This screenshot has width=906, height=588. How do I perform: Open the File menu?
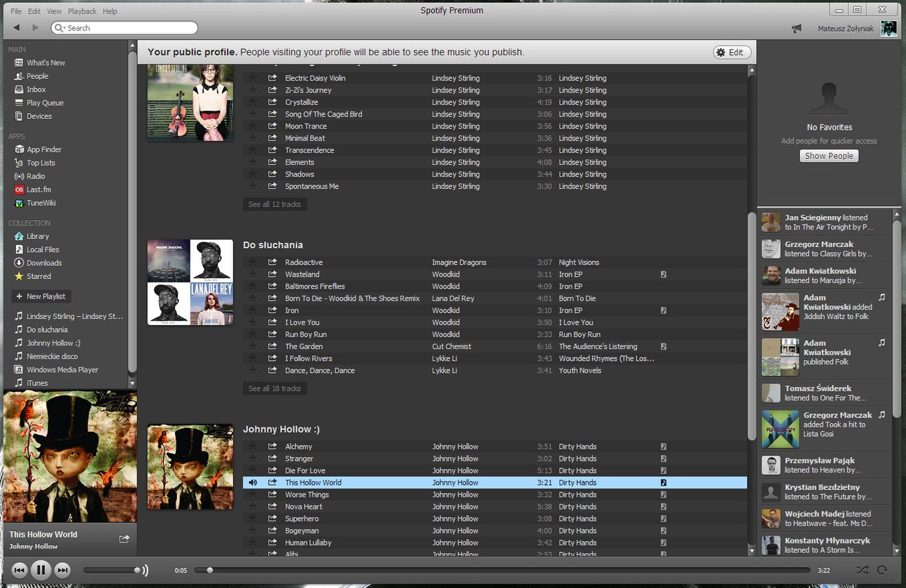coord(16,11)
